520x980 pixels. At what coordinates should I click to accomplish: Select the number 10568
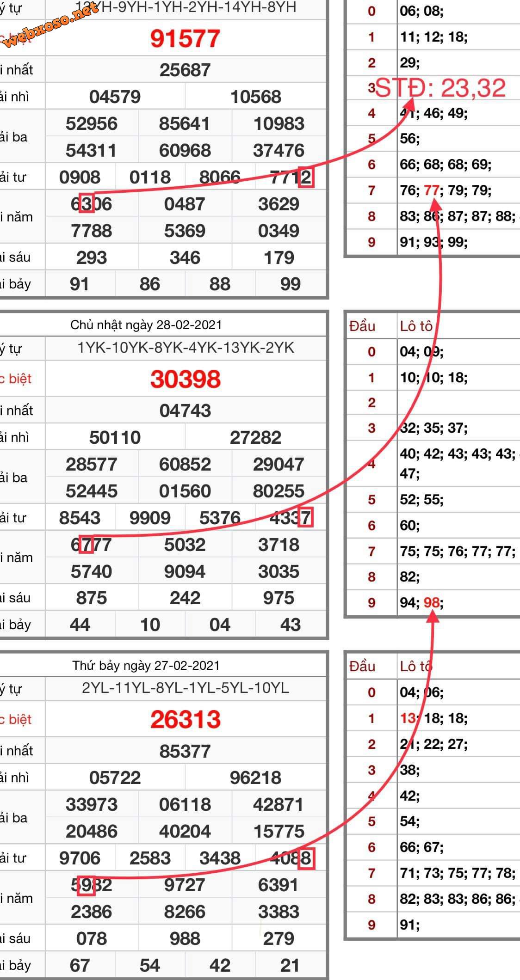click(x=256, y=97)
